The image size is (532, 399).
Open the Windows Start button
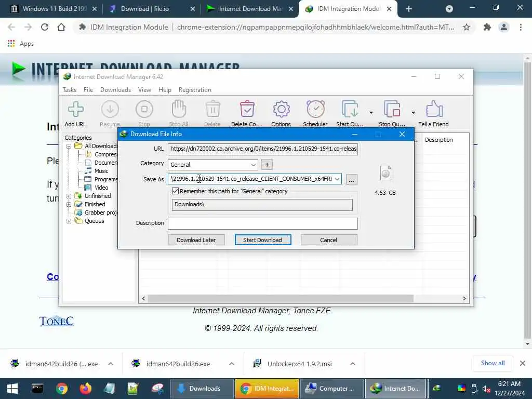coord(12,389)
